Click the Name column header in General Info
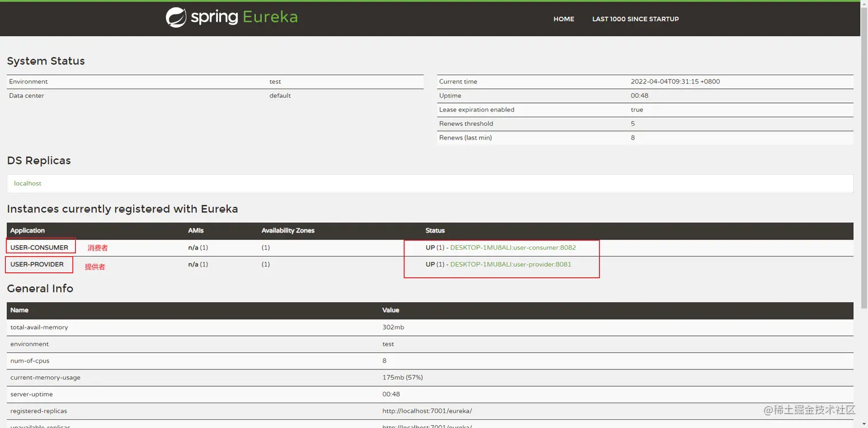Viewport: 868px width, 428px height. click(20, 310)
